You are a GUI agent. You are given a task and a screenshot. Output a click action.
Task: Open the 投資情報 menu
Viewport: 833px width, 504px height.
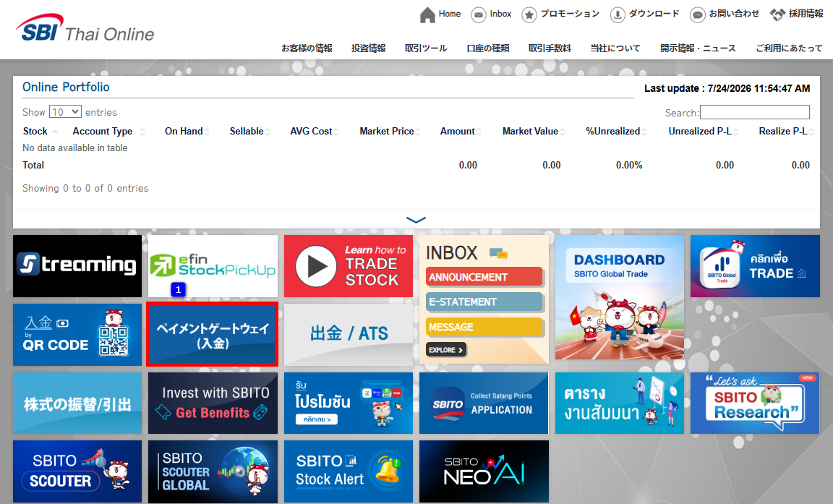[x=369, y=48]
